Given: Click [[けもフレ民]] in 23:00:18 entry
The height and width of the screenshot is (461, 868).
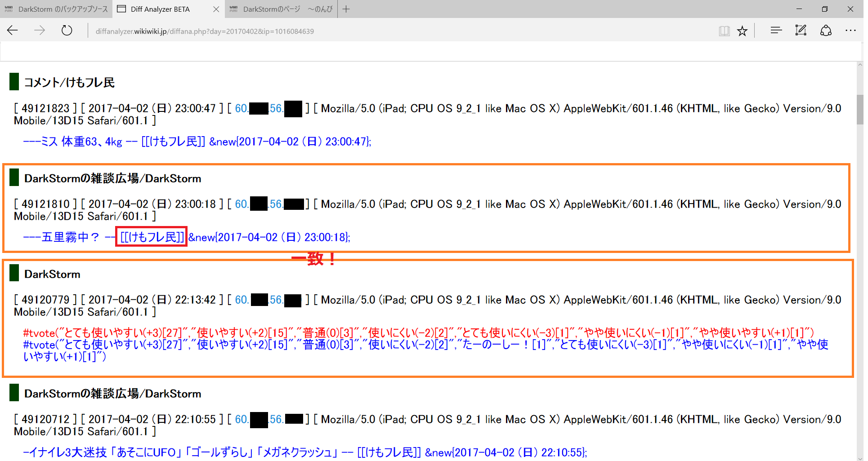Looking at the screenshot, I should (x=152, y=237).
